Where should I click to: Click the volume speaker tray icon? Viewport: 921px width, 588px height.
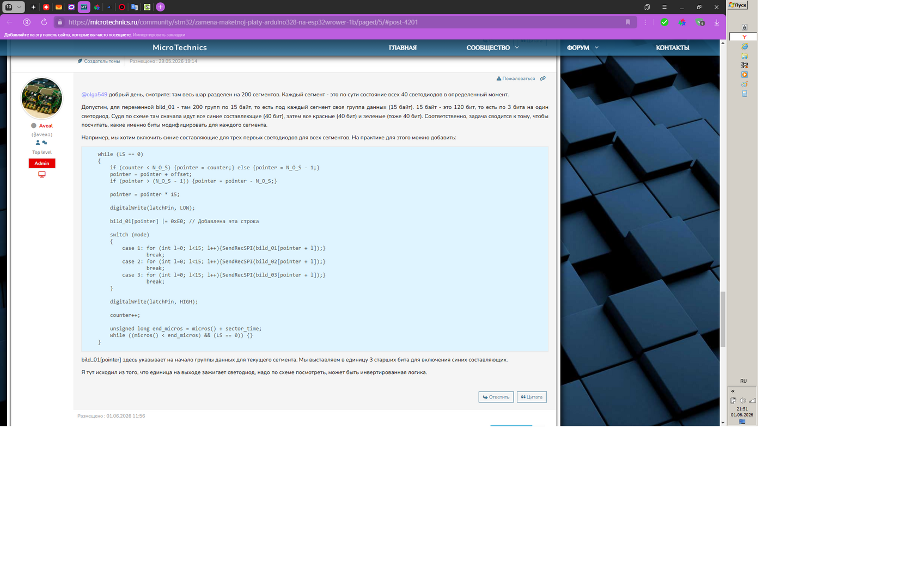pyautogui.click(x=742, y=401)
